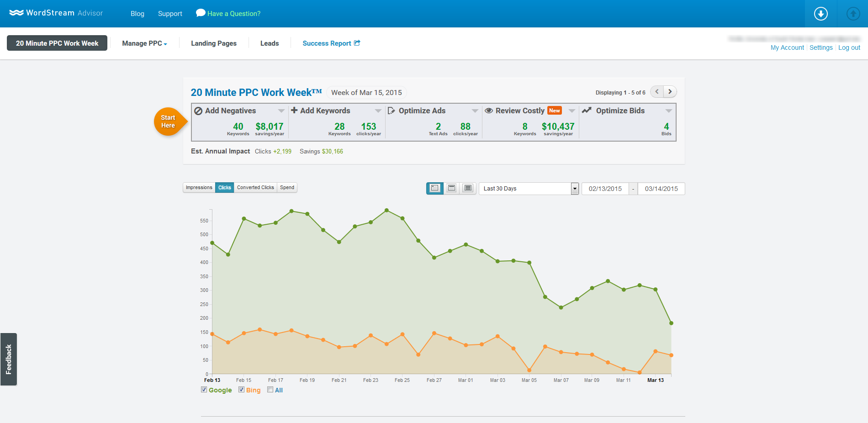Viewport: 868px width, 423px height.
Task: Switch chart to Clicks
Action: pos(225,187)
